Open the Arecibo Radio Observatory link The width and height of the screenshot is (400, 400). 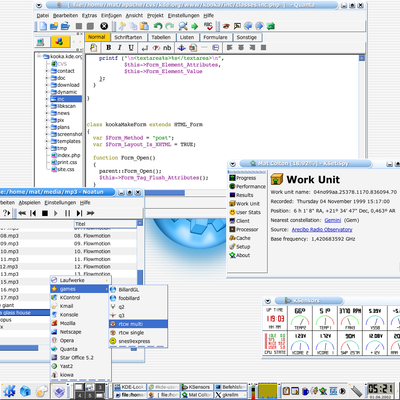[x=322, y=230]
